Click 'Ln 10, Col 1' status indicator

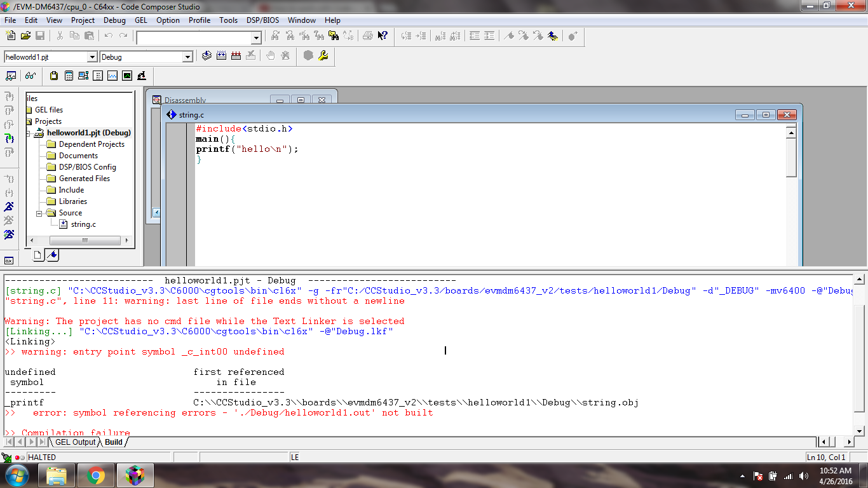click(826, 457)
